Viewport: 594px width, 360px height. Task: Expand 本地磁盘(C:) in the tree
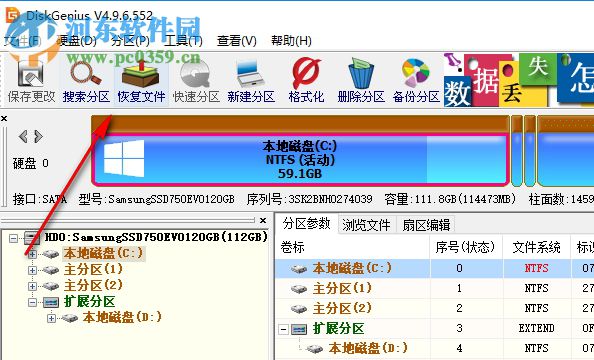pyautogui.click(x=33, y=254)
